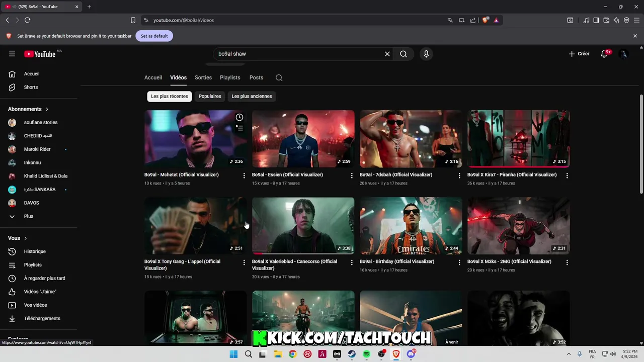Screen dimensions: 644x362
Task: Open Bo9al X Kira7 - Piranha title
Action: point(512,175)
